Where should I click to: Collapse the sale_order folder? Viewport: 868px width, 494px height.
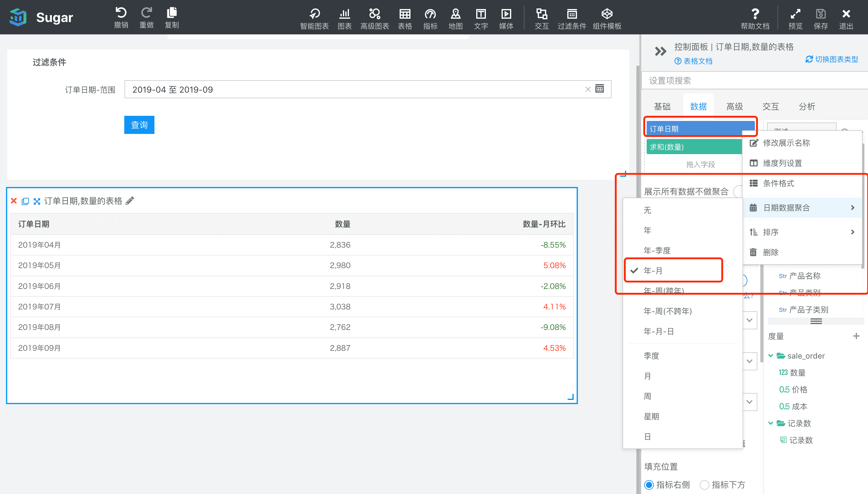click(x=771, y=356)
